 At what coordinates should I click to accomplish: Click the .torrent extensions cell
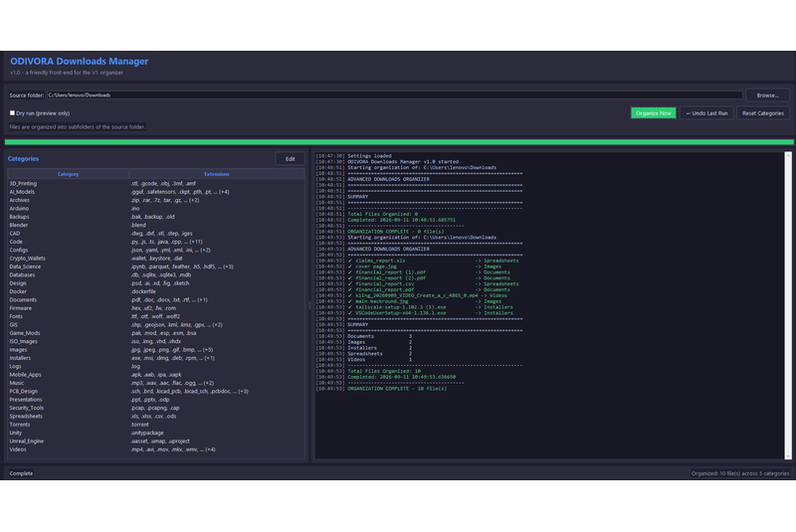(x=217, y=425)
